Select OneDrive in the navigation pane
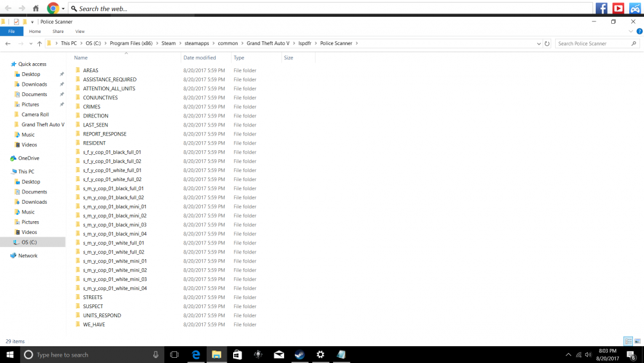The height and width of the screenshot is (363, 644). coord(29,158)
